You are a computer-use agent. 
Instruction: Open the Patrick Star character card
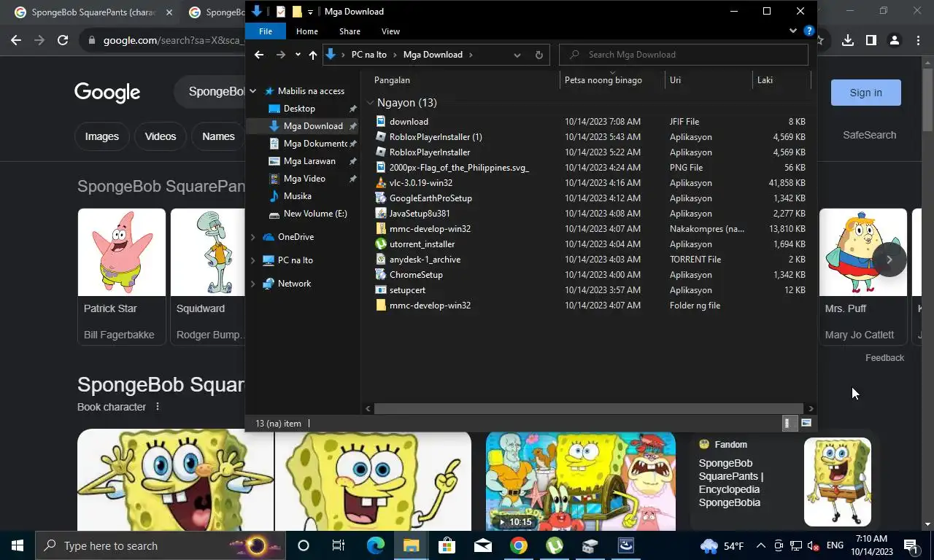pyautogui.click(x=122, y=277)
